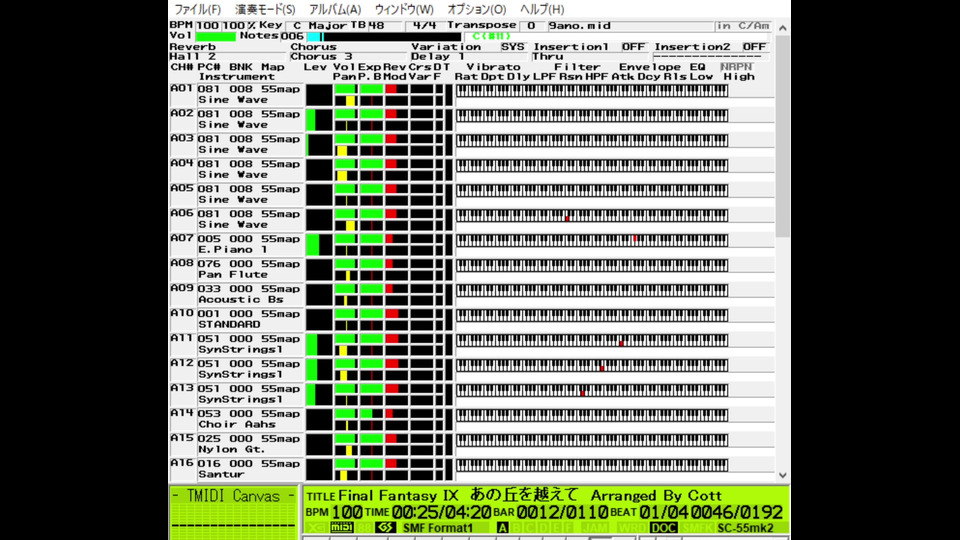Mute channel A10 via its label

(x=182, y=313)
